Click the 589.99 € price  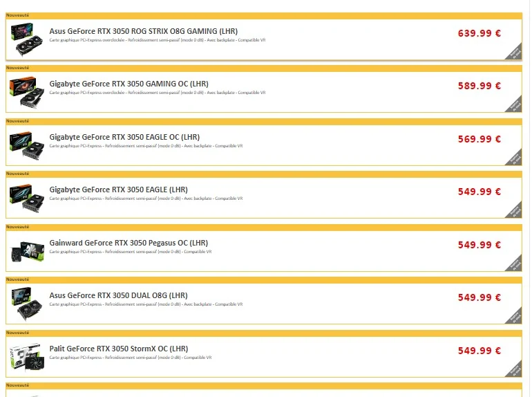pos(479,86)
